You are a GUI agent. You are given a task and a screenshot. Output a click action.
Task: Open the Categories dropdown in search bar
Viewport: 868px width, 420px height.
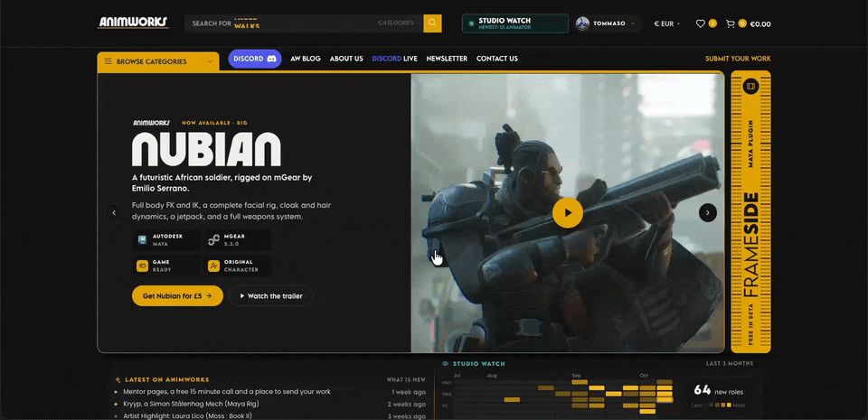tap(398, 23)
